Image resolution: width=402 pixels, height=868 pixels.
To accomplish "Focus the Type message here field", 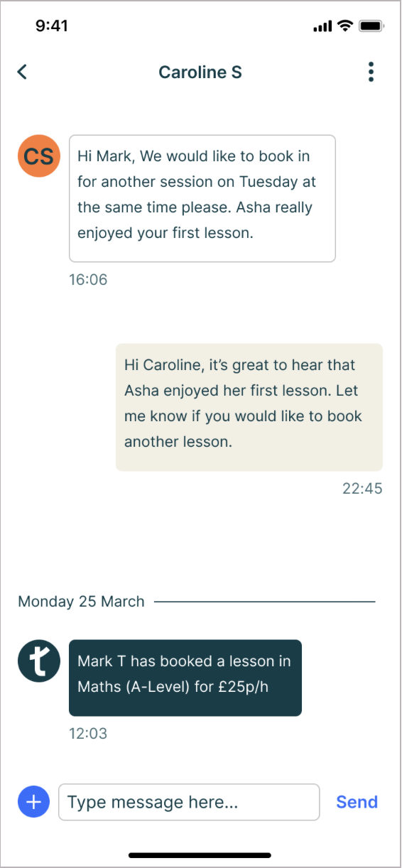I will [189, 802].
